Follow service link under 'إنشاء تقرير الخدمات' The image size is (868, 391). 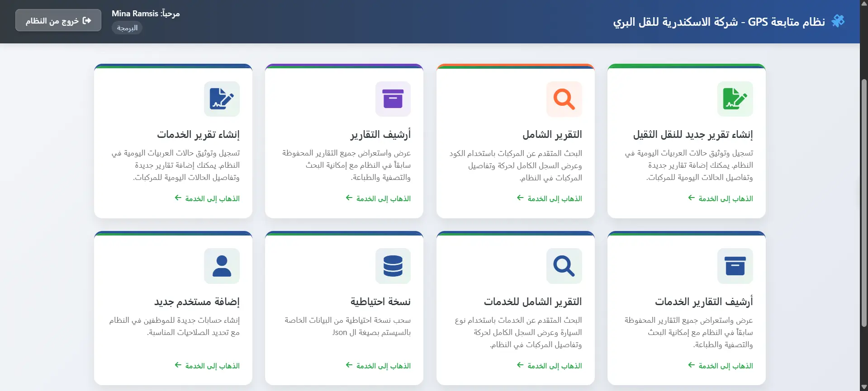click(x=207, y=198)
